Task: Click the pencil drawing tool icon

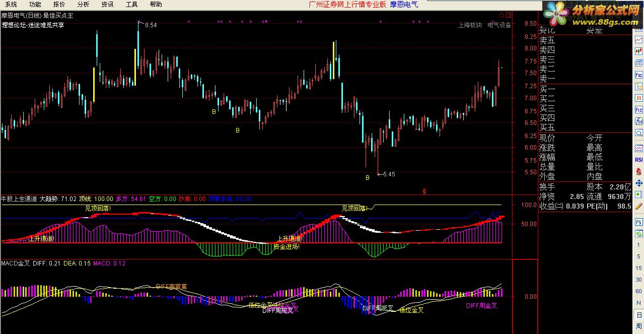Action: (638, 206)
